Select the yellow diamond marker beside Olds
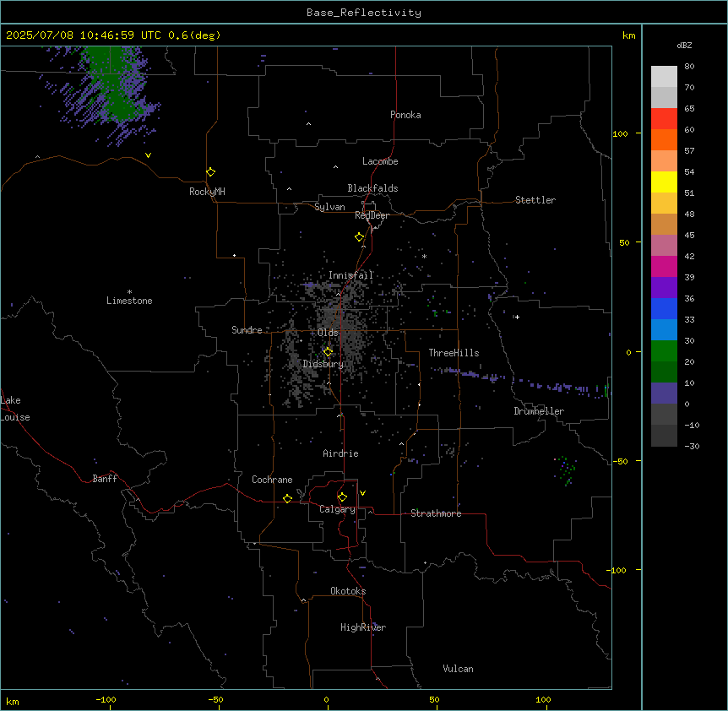This screenshot has height=711, width=728. click(328, 352)
